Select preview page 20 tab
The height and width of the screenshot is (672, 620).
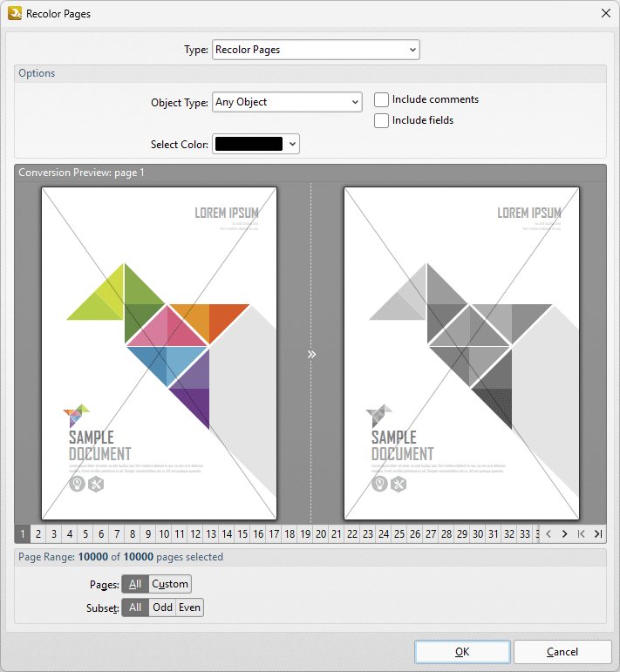coord(321,534)
